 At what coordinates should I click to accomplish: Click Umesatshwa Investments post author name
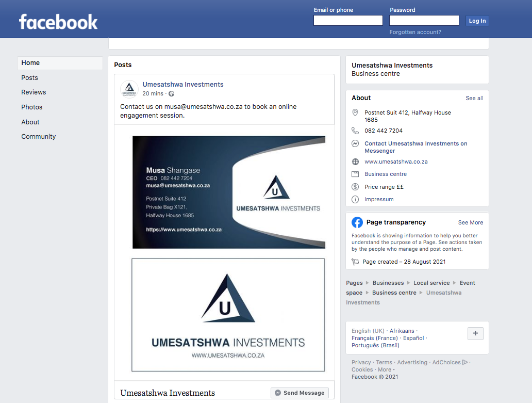pos(183,85)
